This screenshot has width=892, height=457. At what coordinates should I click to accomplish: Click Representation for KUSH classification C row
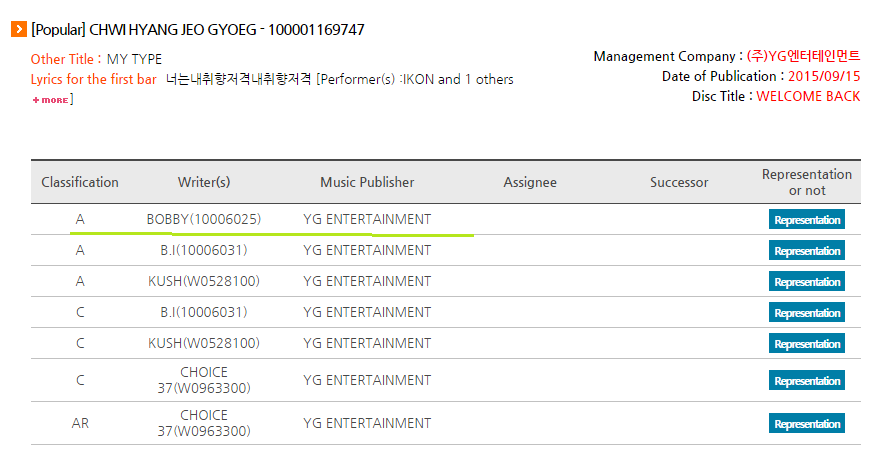(x=807, y=344)
